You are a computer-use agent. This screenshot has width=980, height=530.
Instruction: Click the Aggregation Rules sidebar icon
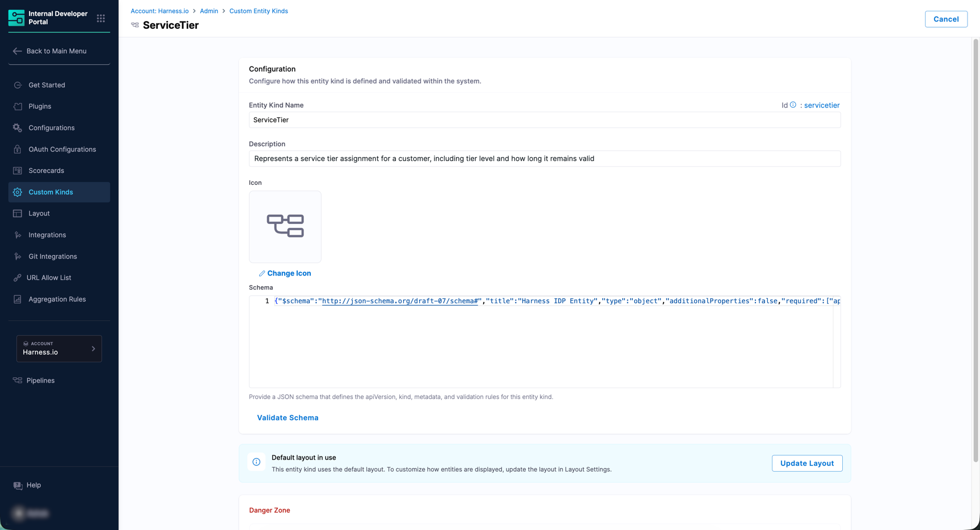pyautogui.click(x=18, y=299)
